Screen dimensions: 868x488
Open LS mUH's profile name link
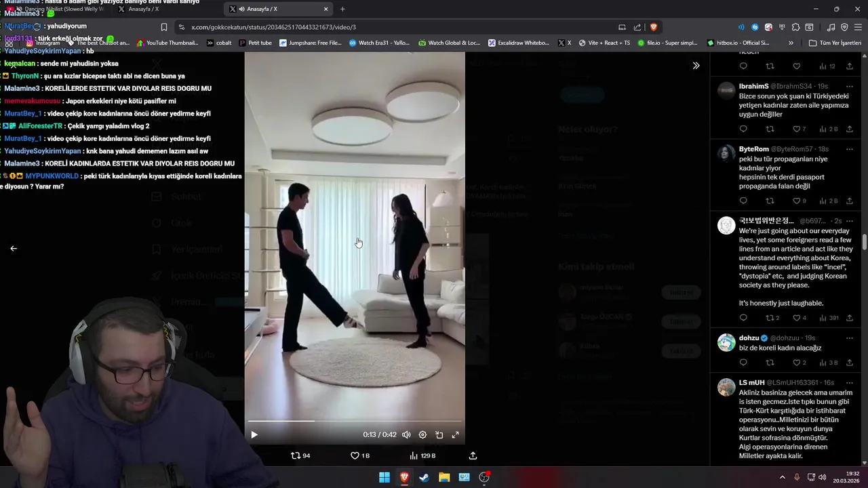click(751, 382)
